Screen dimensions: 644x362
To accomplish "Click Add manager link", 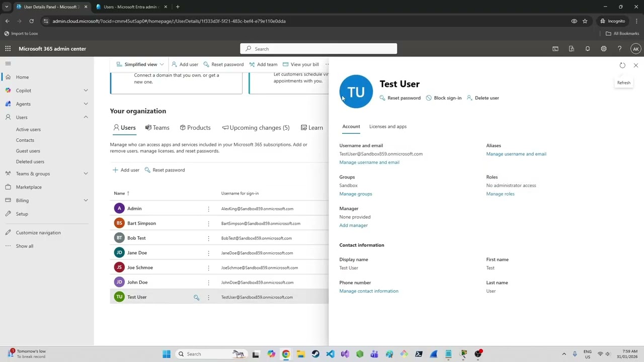I will click(354, 225).
